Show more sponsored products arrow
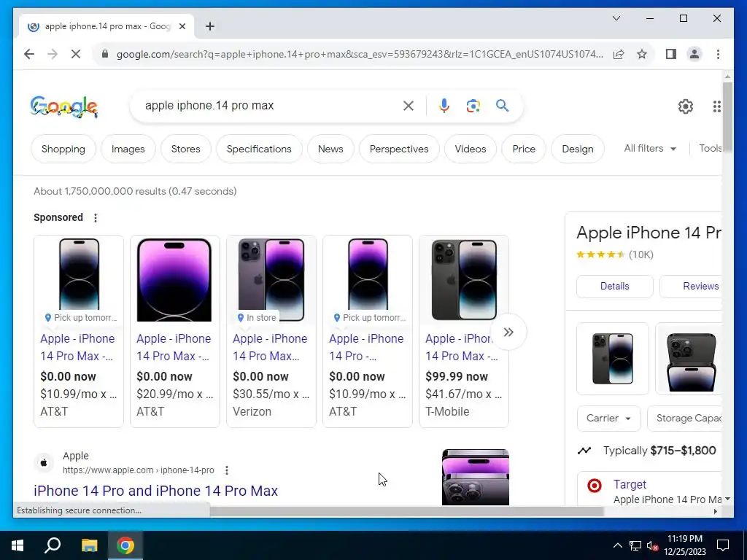The image size is (747, 560). tap(508, 332)
